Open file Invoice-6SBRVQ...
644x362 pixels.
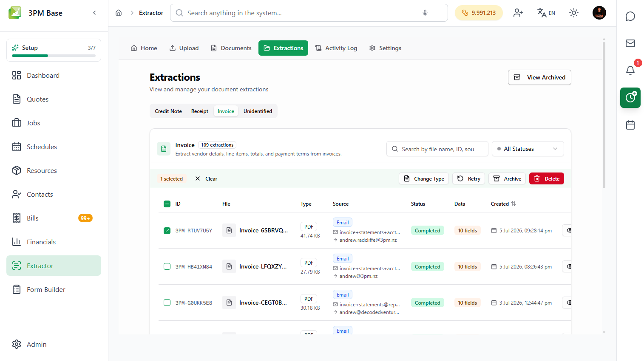coord(264,230)
